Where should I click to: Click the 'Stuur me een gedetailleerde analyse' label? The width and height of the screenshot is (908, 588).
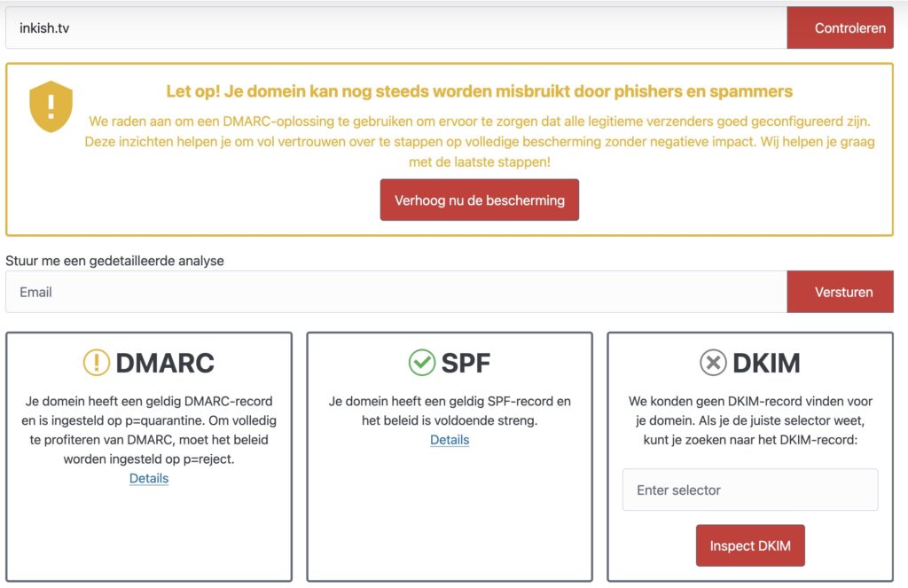[x=115, y=261]
